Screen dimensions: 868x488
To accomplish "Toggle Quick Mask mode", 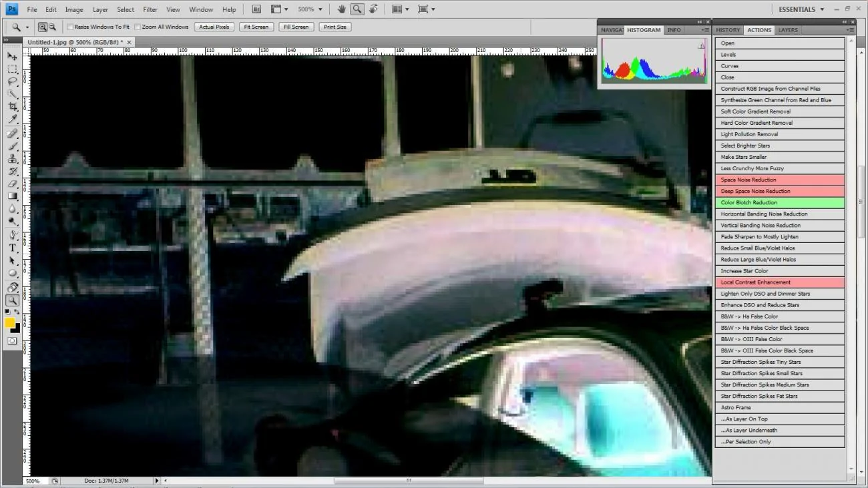I will [x=12, y=340].
